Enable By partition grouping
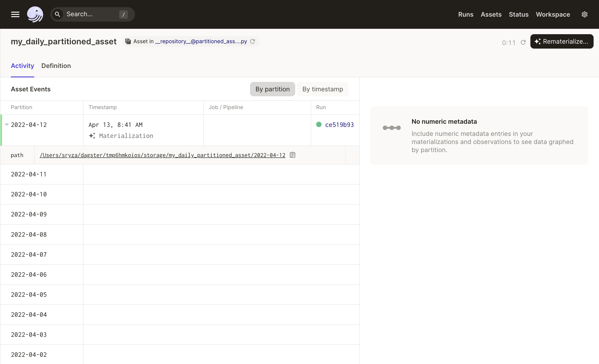 pos(272,89)
